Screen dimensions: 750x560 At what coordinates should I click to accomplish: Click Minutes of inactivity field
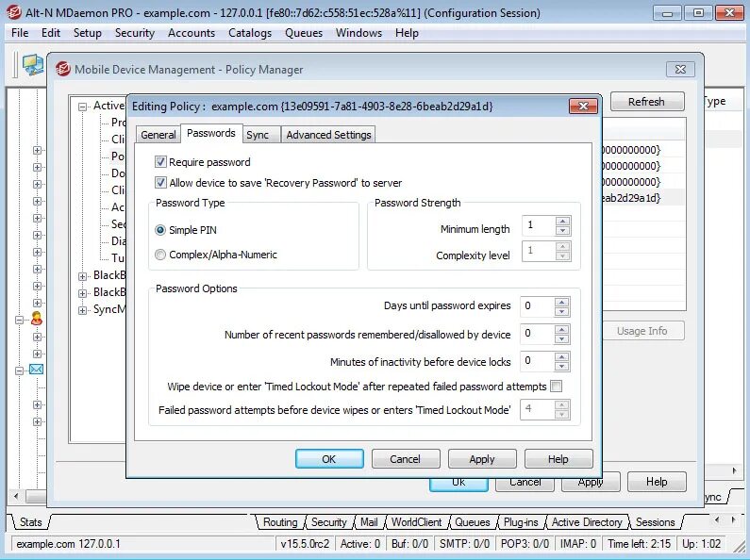pyautogui.click(x=538, y=361)
